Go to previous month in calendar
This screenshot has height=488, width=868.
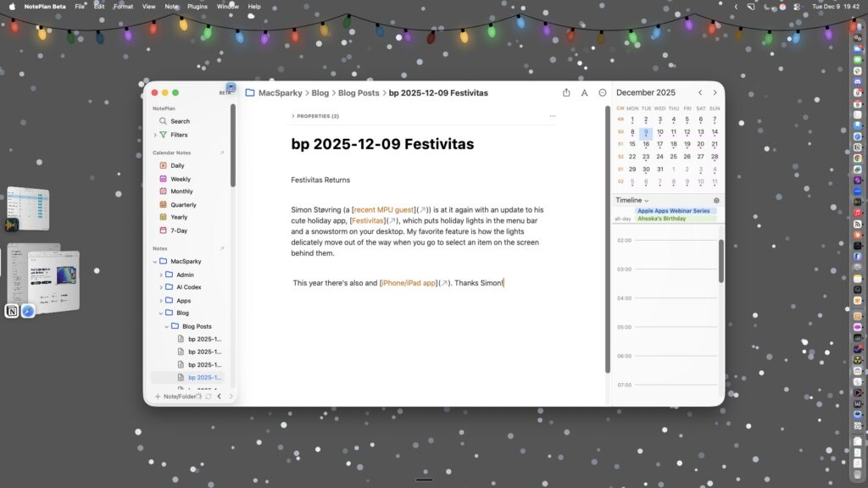700,93
